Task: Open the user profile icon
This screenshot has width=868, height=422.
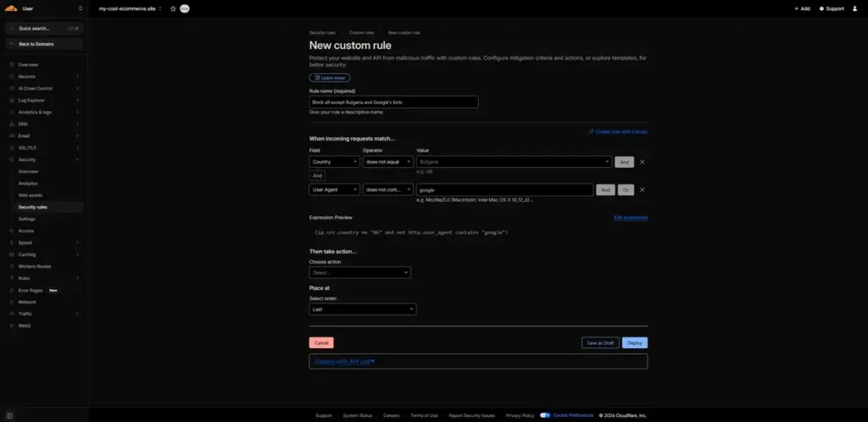Action: pyautogui.click(x=854, y=8)
